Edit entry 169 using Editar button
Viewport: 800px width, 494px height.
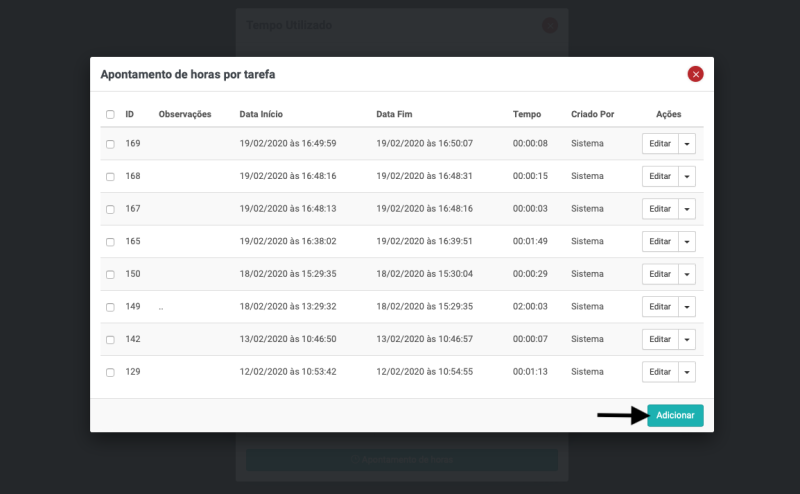point(660,144)
